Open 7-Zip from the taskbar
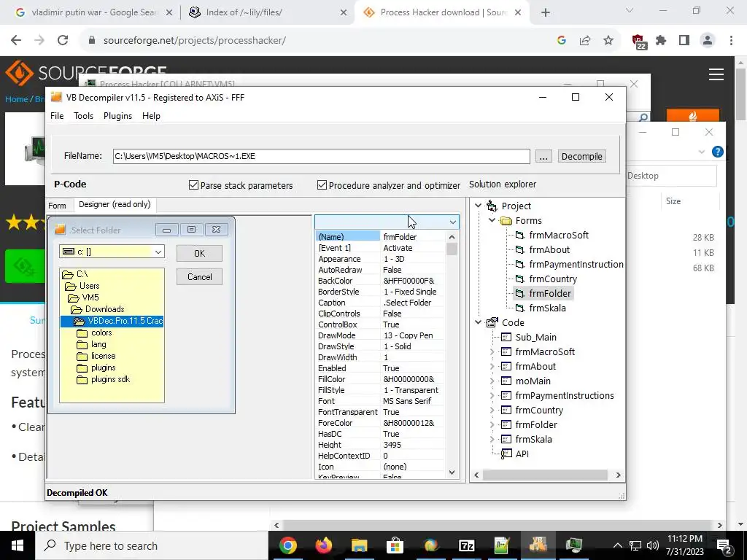 [466, 545]
